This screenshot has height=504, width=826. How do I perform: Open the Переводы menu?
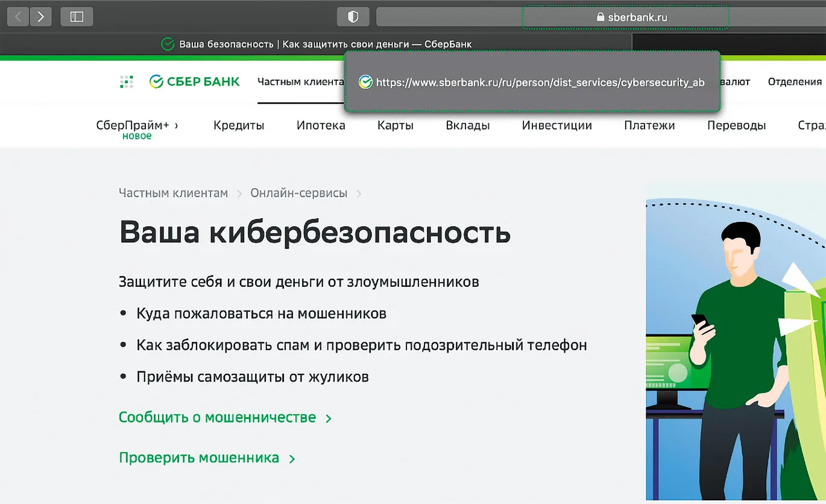coord(737,125)
